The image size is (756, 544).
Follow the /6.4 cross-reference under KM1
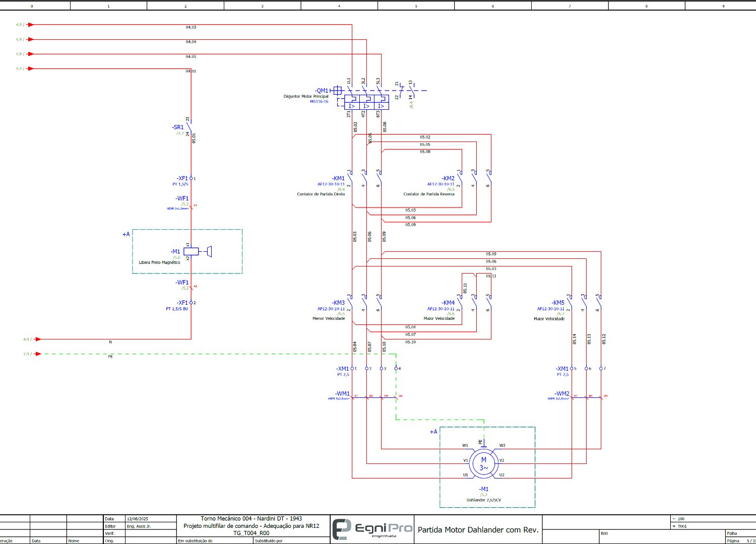(x=341, y=189)
